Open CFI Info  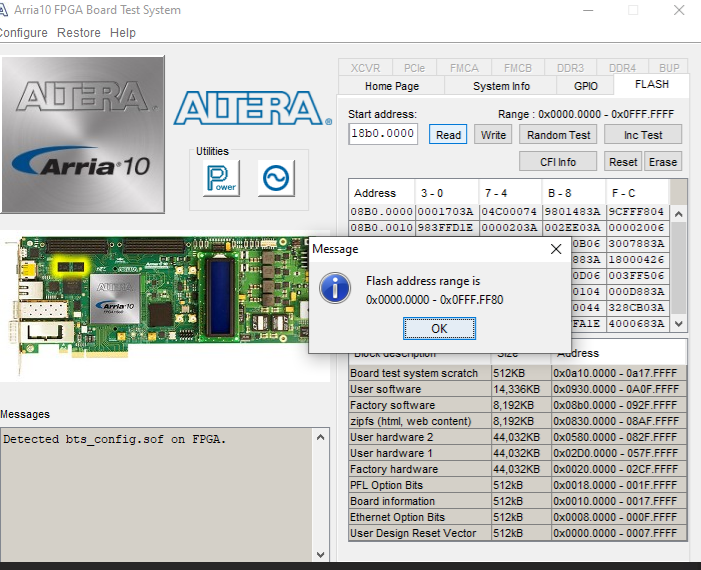(558, 162)
